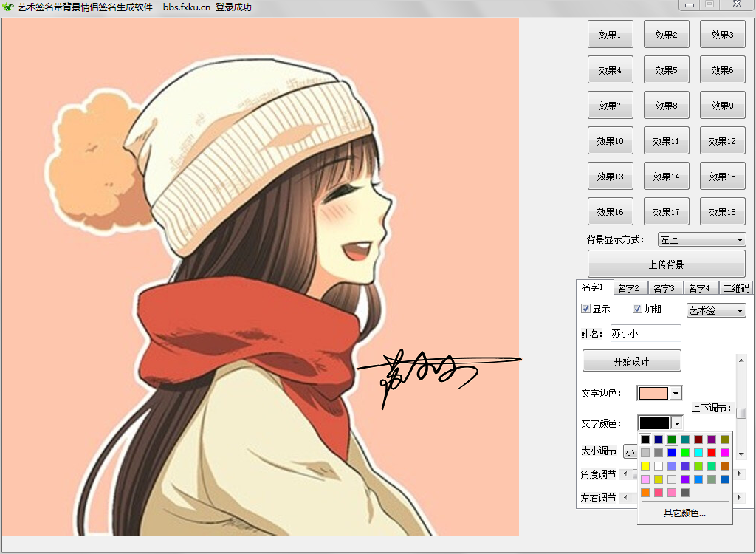Click the 姓名 name input field
The width and height of the screenshot is (756, 554).
(x=645, y=333)
